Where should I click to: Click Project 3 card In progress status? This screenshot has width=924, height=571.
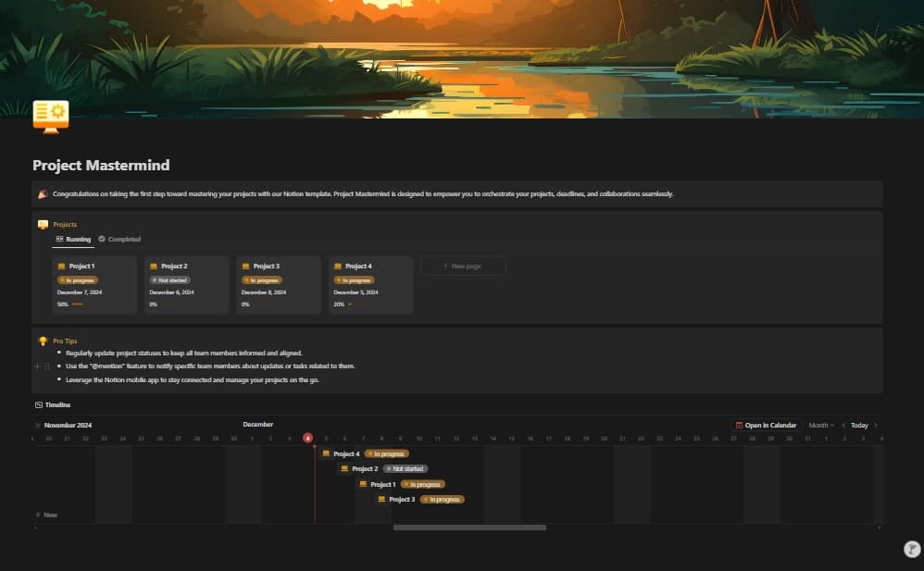coord(262,280)
